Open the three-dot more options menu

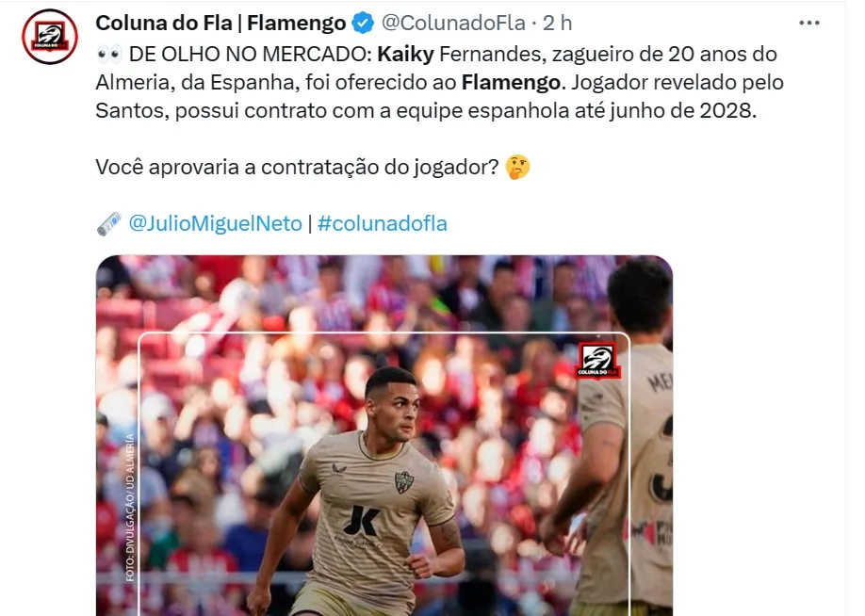[808, 24]
